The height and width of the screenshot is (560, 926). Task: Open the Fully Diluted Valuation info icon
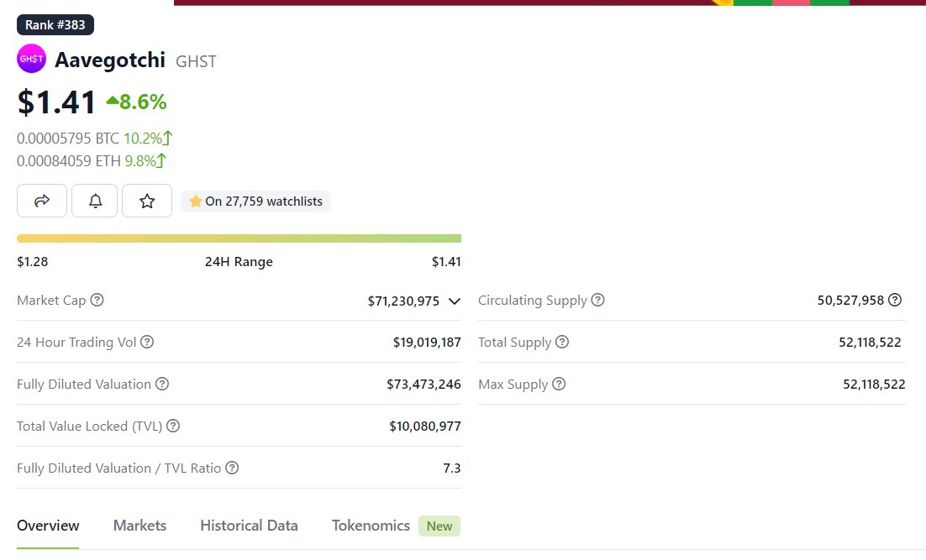[x=162, y=384]
